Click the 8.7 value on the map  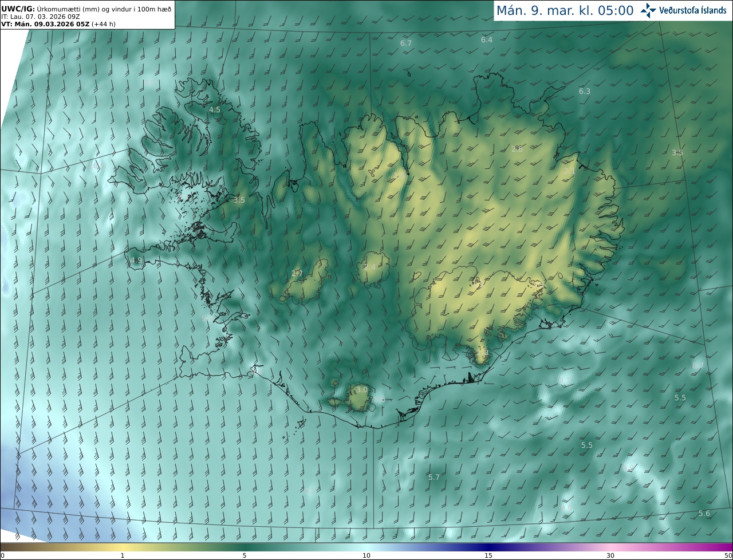pyautogui.click(x=698, y=365)
